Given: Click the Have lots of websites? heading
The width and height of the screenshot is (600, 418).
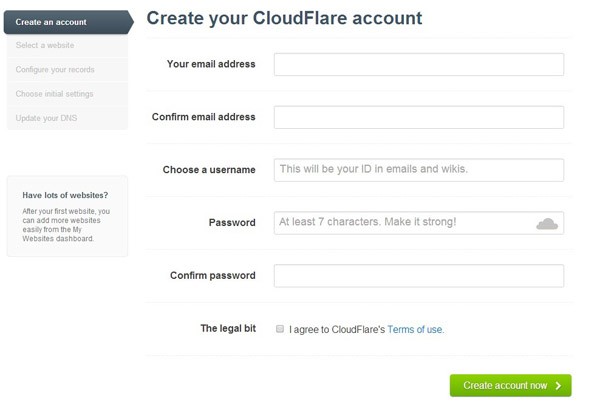Looking at the screenshot, I should click(65, 195).
